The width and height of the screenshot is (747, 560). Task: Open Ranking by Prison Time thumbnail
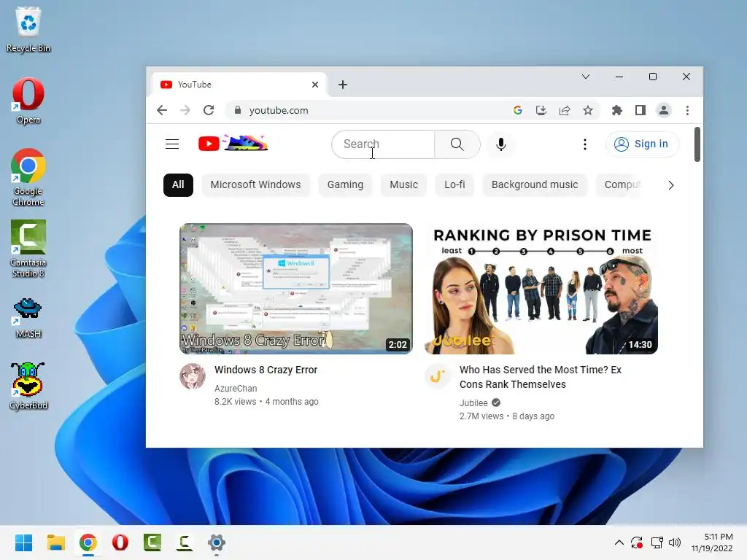point(541,289)
